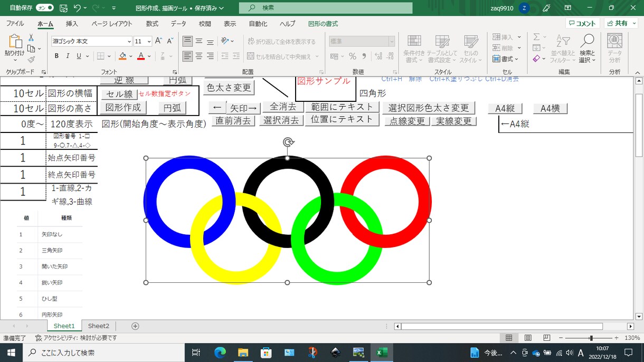The image size is (644, 362).
Task: Expand the font color dropdown arrow
Action: tap(149, 56)
